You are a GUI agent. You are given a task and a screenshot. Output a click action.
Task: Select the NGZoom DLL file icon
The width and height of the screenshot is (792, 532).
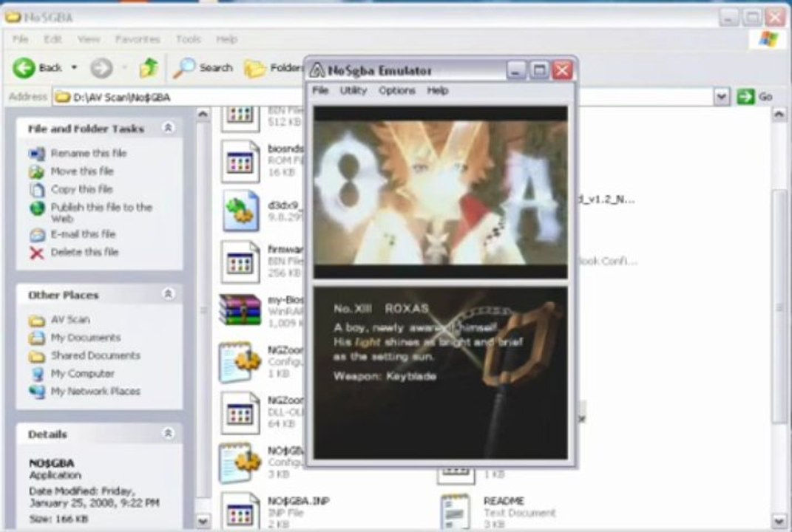pos(240,413)
